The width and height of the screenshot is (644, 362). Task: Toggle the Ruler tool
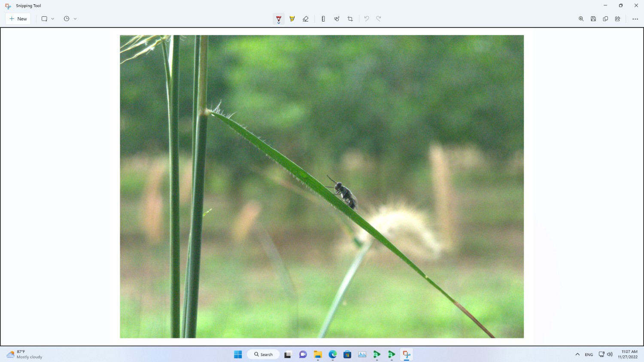coord(323,19)
